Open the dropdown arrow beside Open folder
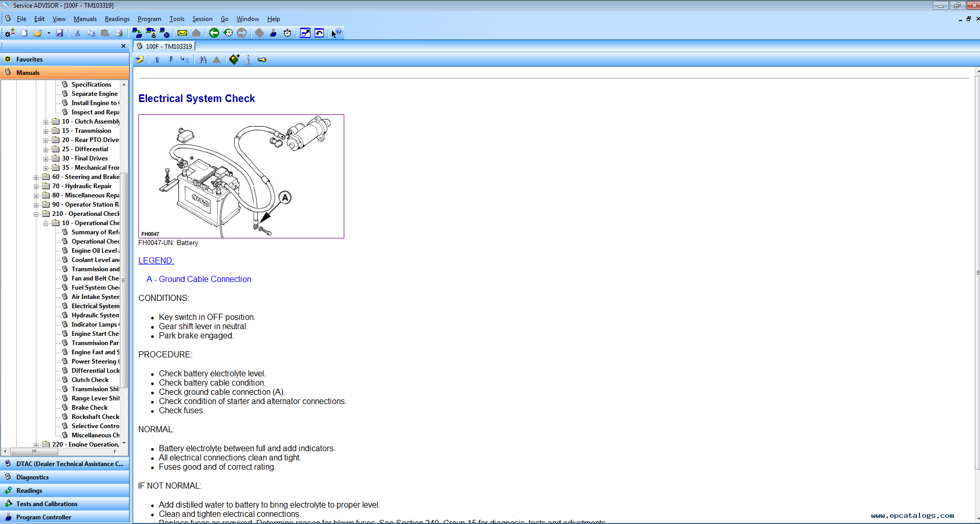 (x=49, y=33)
